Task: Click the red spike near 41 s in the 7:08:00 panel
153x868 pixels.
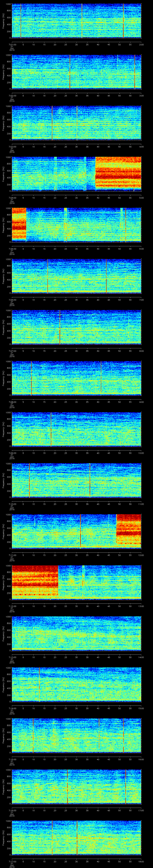Action: pyautogui.click(x=101, y=378)
